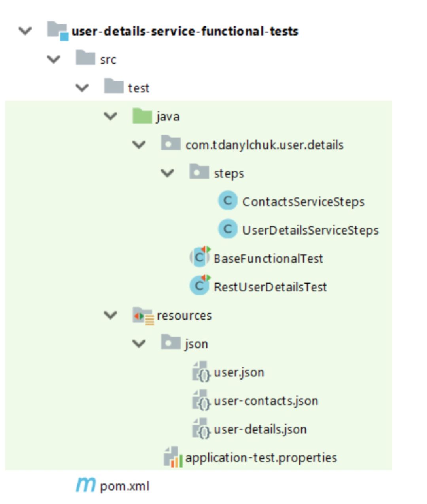Click the green java test-sources folder icon
Viewport: 427px width, 504px height.
click(142, 116)
